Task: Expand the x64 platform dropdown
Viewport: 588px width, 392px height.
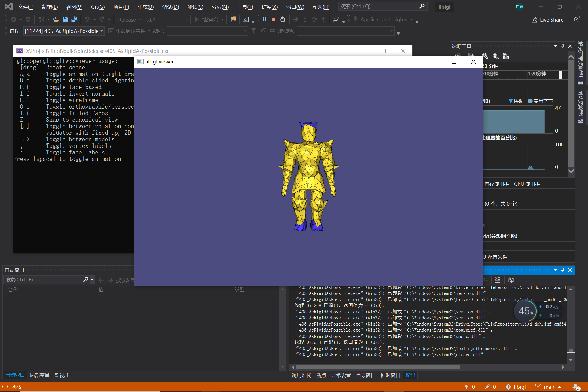Action: click(x=167, y=20)
